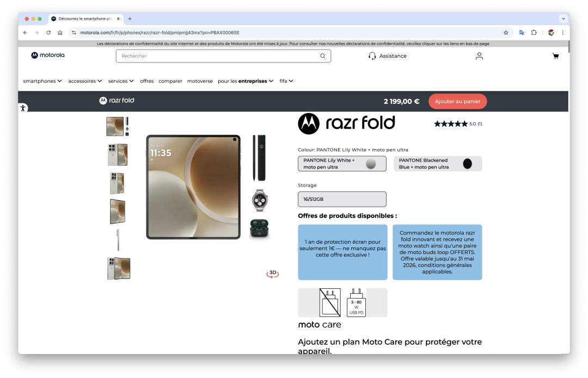
Task: Click the search magnifier icon
Action: click(x=322, y=56)
